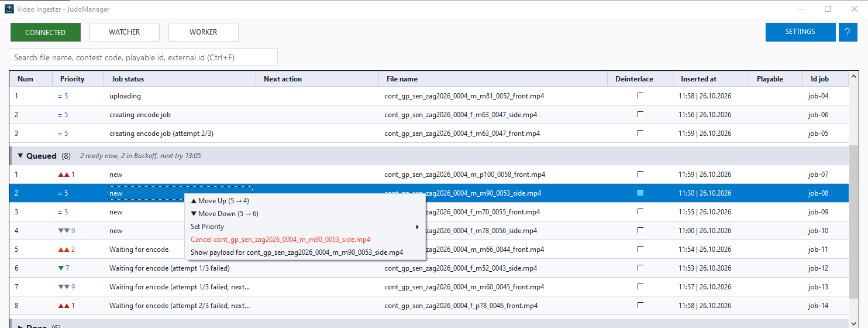The image size is (868, 328).
Task: Toggle Deinterlace checkbox for job-04
Action: click(x=640, y=95)
